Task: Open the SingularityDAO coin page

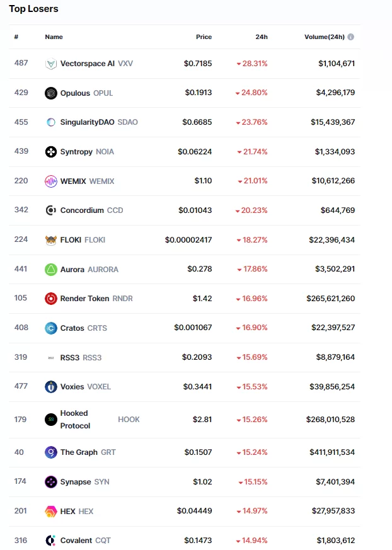Action: click(x=91, y=122)
